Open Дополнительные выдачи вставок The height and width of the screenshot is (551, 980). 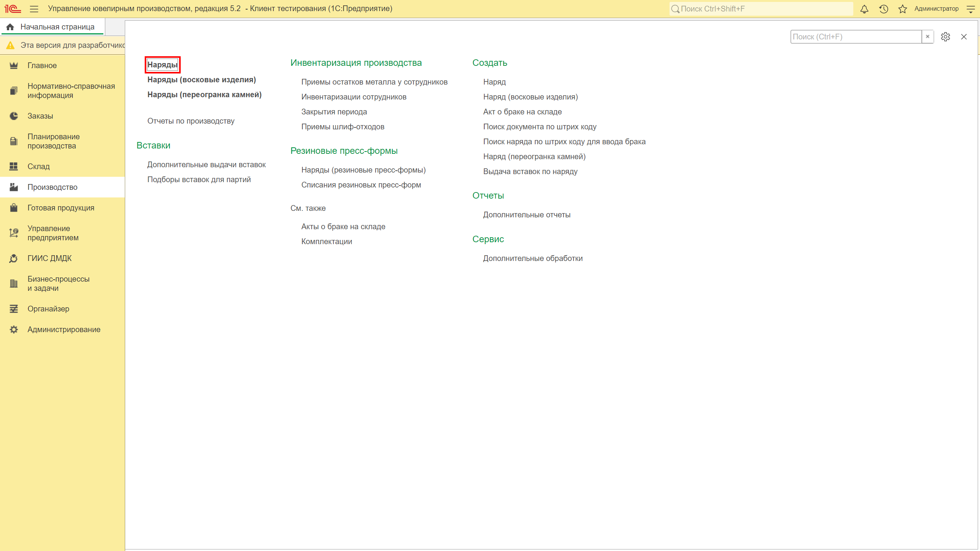tap(206, 165)
